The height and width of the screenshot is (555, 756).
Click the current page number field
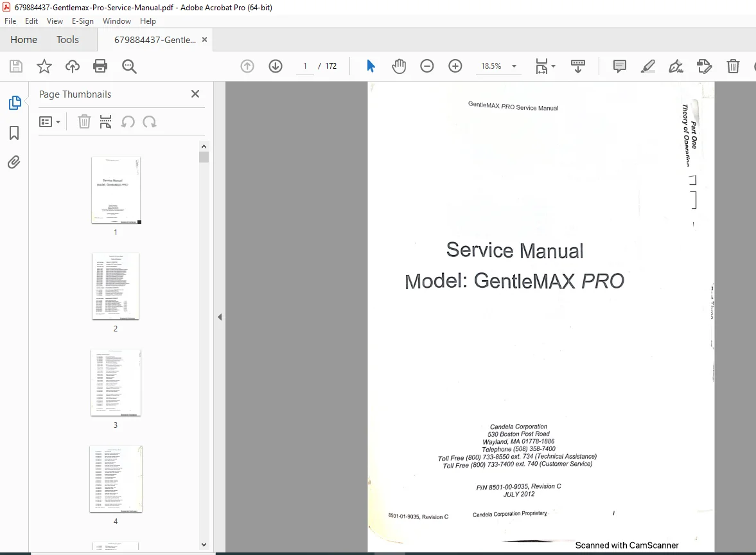pos(304,66)
